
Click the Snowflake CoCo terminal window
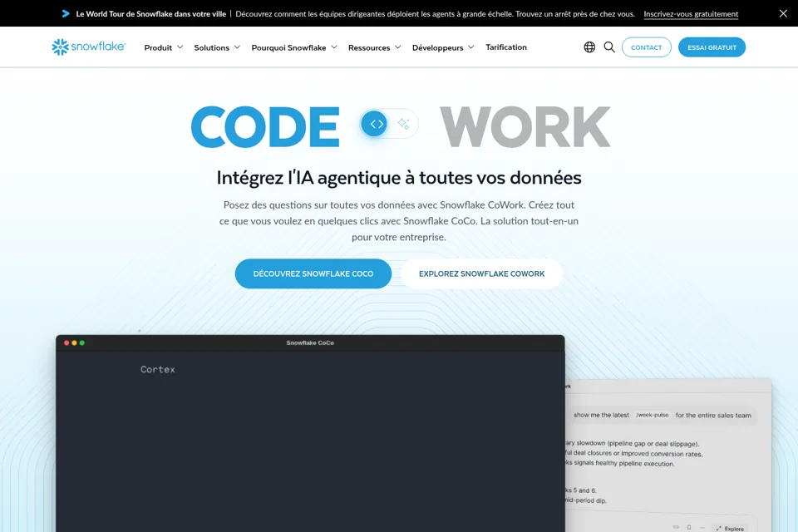click(x=310, y=433)
